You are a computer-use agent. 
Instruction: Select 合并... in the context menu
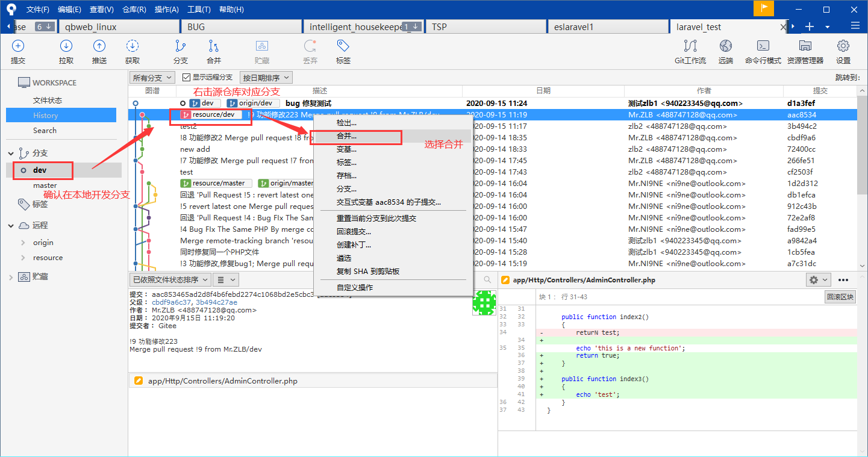coord(347,137)
